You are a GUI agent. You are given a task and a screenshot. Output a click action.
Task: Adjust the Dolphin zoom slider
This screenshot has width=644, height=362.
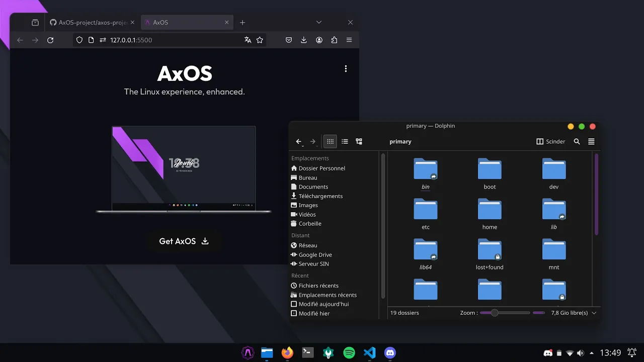point(505,313)
